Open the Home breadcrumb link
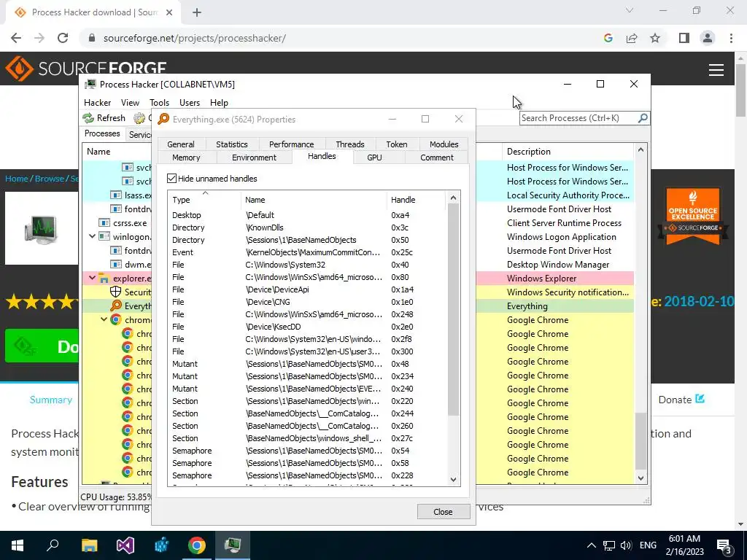This screenshot has height=560, width=747. [x=17, y=179]
